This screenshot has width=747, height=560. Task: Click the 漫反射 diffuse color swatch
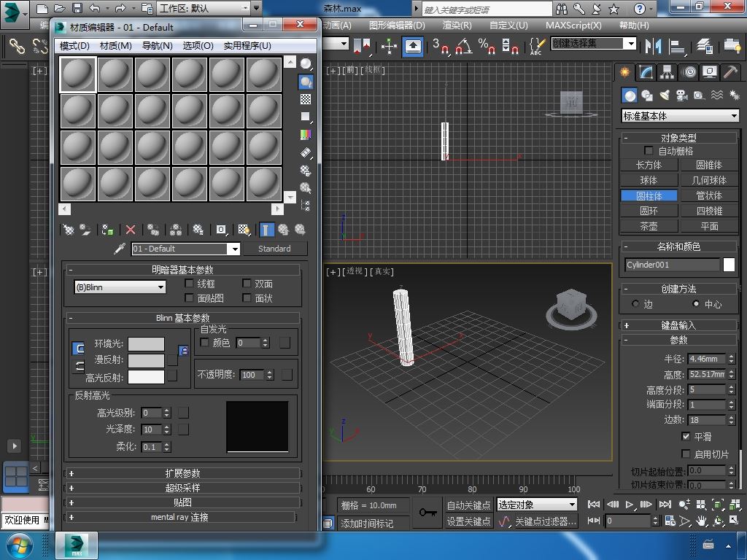(x=146, y=360)
